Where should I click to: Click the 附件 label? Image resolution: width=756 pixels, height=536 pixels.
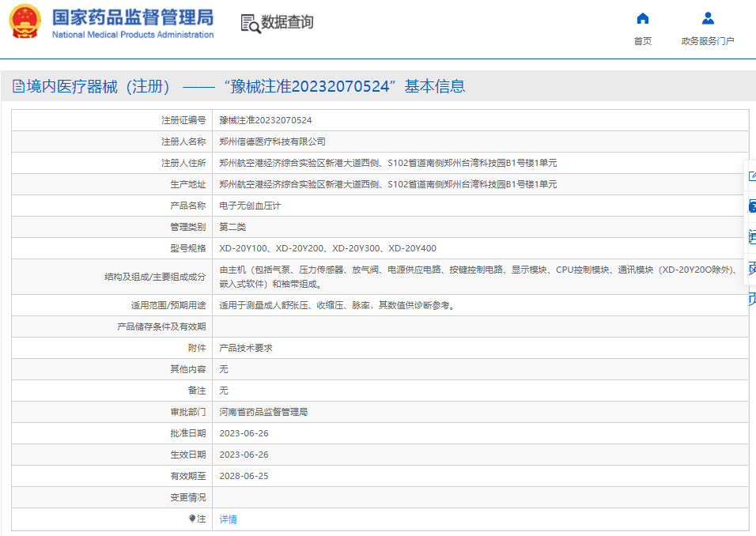point(197,348)
